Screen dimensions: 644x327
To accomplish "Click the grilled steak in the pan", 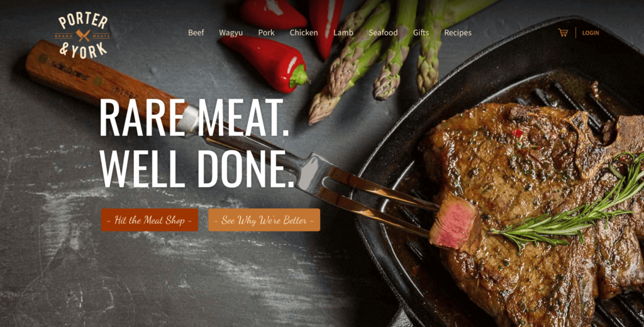I will point(534,206).
